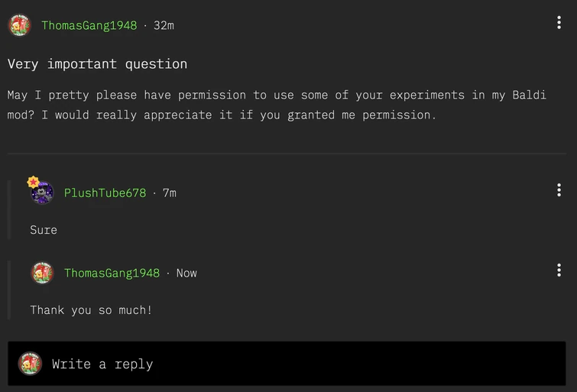Click the Now timestamp on the latest reply
The height and width of the screenshot is (392, 577).
click(186, 273)
